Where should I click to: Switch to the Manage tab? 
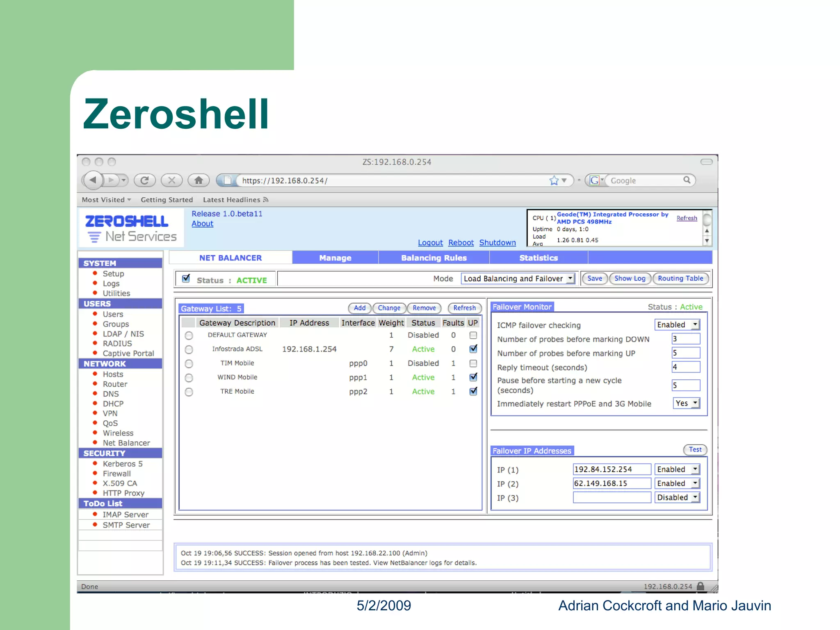(335, 258)
